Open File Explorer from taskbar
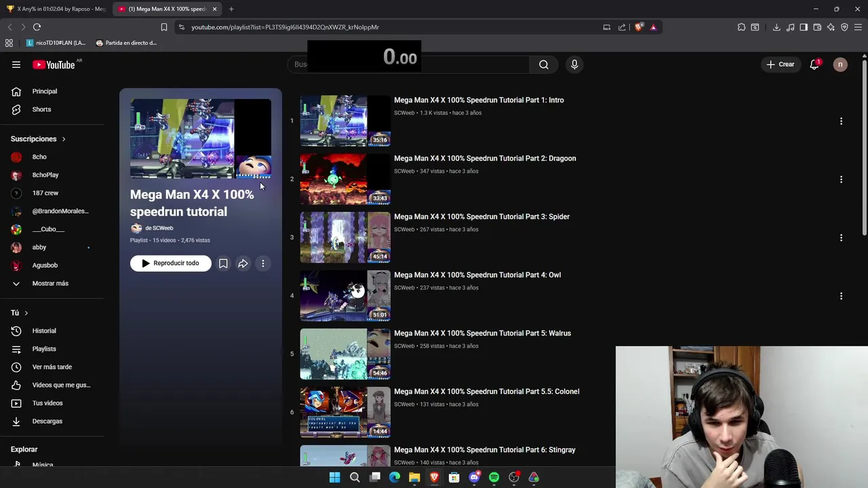868x488 pixels. 414,477
